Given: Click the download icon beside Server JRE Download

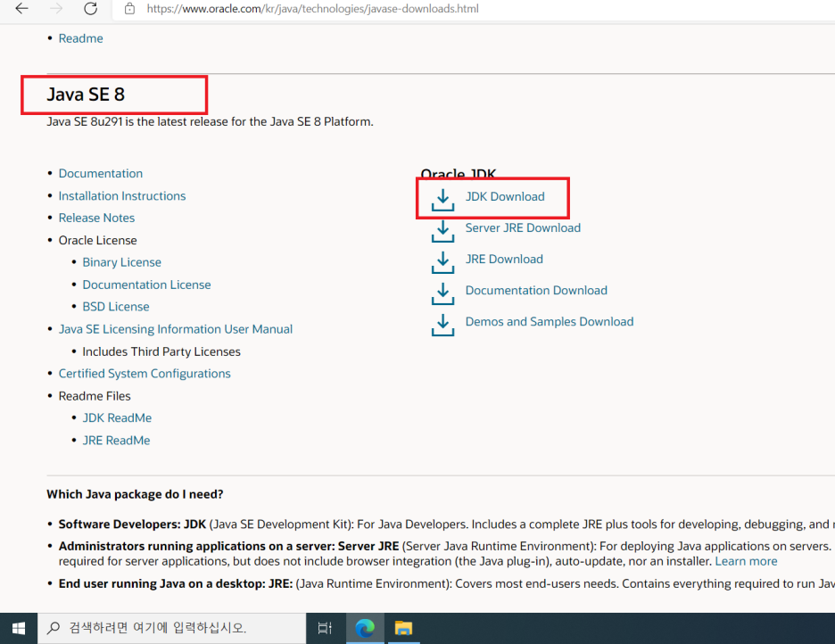Looking at the screenshot, I should [x=442, y=231].
